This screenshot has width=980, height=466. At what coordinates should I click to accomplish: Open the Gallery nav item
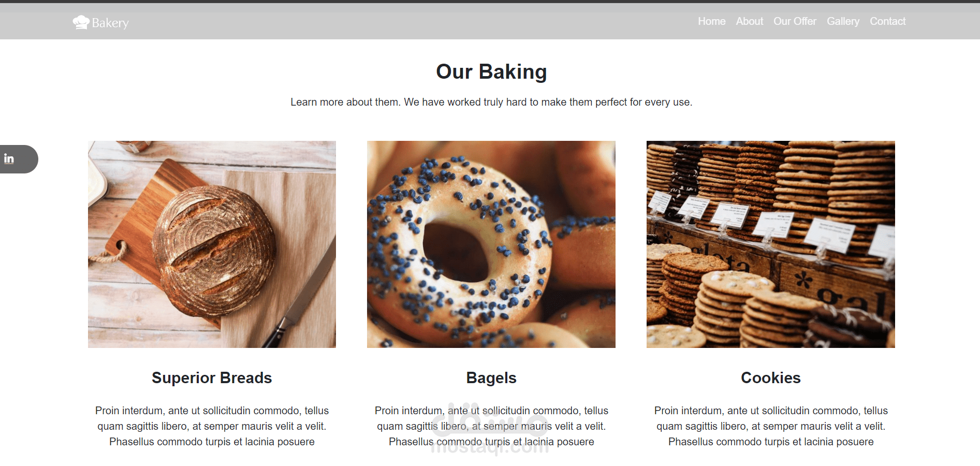click(x=843, y=21)
